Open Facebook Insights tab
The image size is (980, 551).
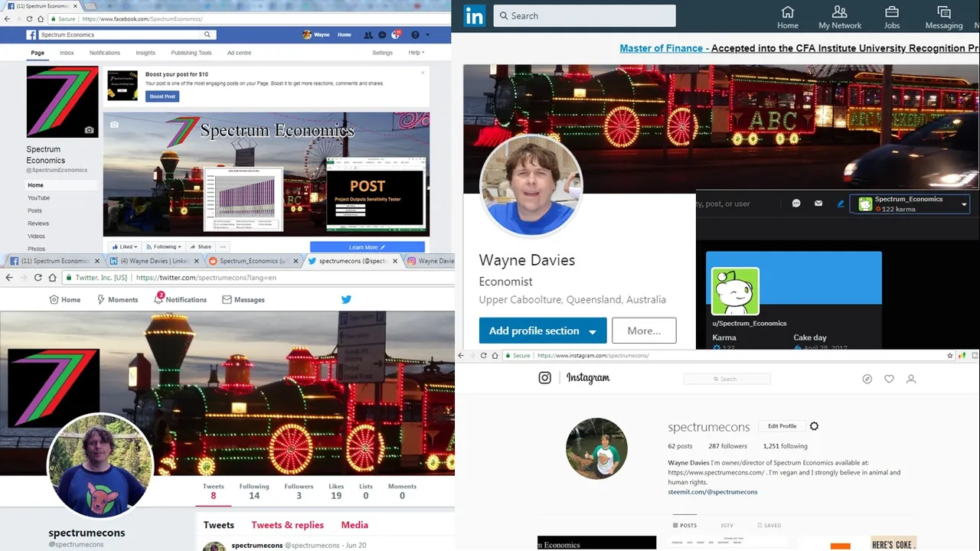point(145,53)
